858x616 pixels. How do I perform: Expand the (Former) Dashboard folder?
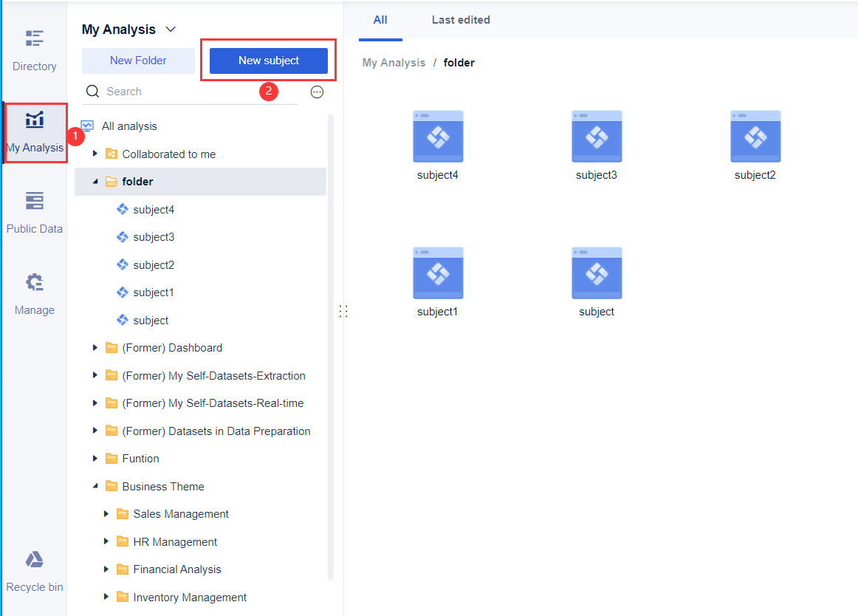pyautogui.click(x=95, y=347)
